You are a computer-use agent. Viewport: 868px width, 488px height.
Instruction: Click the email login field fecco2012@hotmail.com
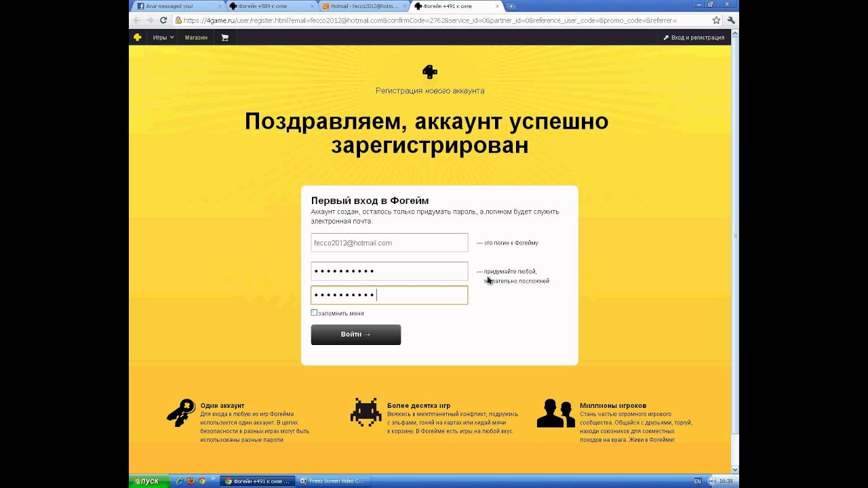pyautogui.click(x=389, y=243)
